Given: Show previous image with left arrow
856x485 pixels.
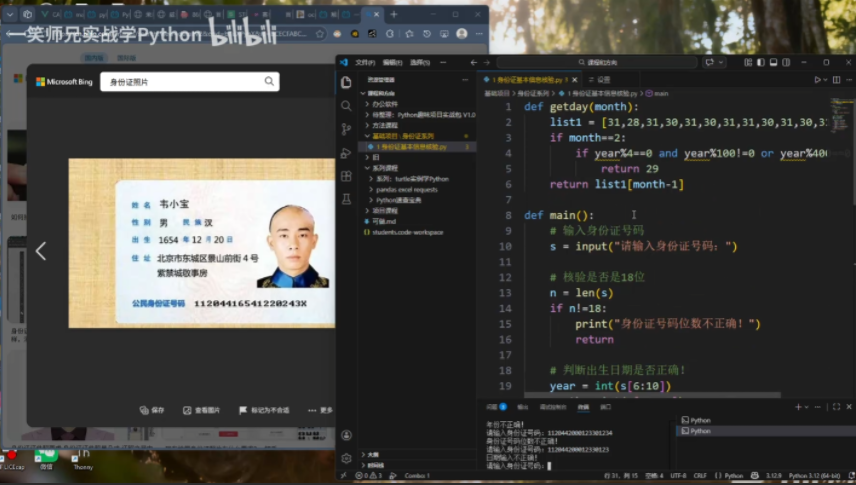Looking at the screenshot, I should tap(41, 251).
